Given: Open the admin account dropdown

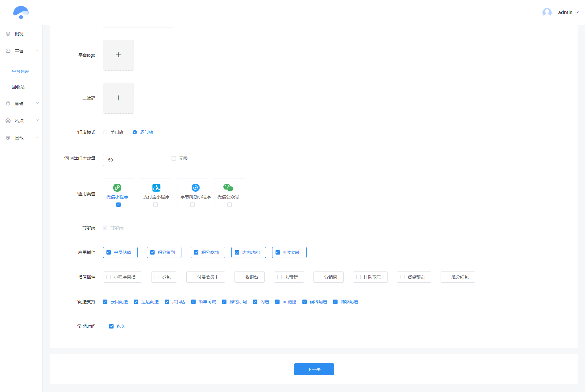Looking at the screenshot, I should click(x=568, y=12).
